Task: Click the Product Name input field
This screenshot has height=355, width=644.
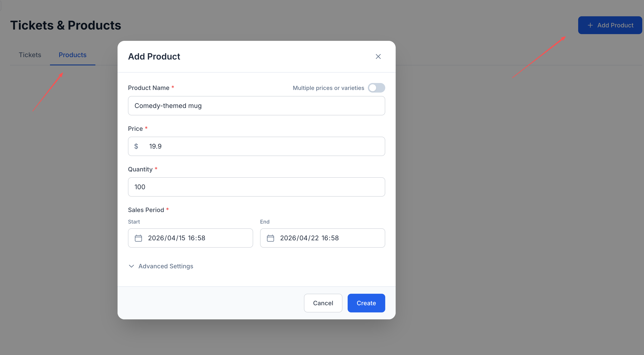Action: pyautogui.click(x=256, y=106)
